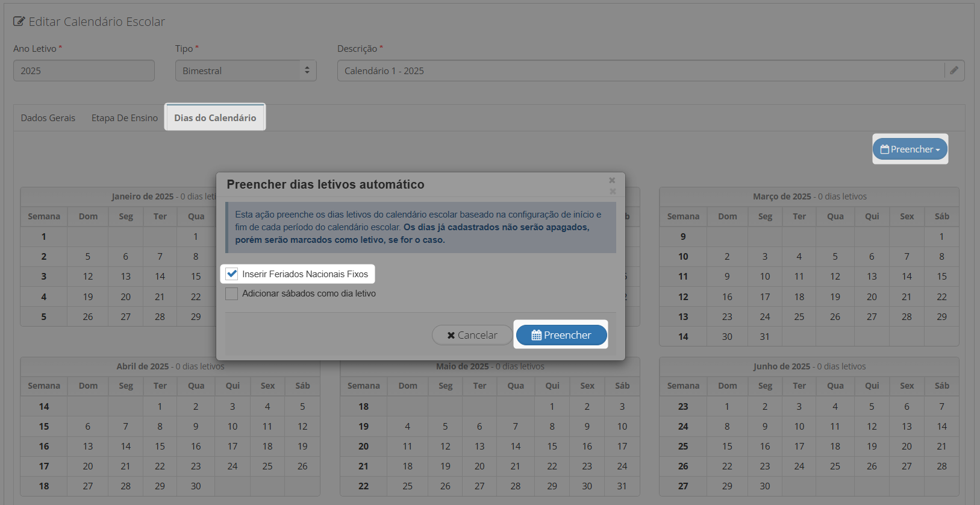980x505 pixels.
Task: Click day 5 in Janeiro de 2025
Action: 88,257
